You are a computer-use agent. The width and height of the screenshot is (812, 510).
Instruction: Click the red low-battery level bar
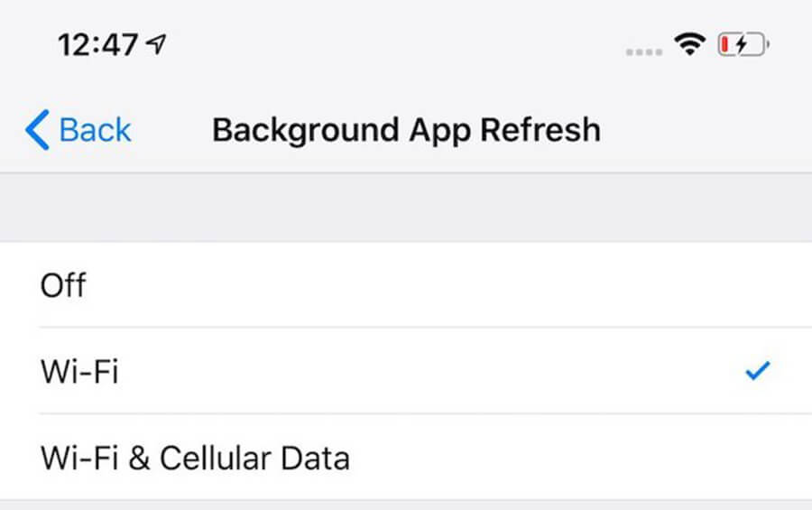click(x=725, y=44)
